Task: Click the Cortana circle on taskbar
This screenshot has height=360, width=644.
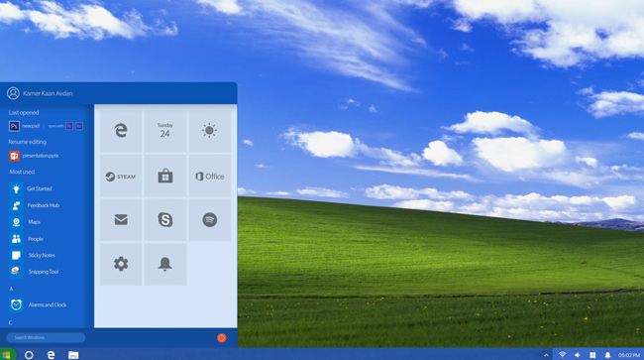Action: (29, 355)
